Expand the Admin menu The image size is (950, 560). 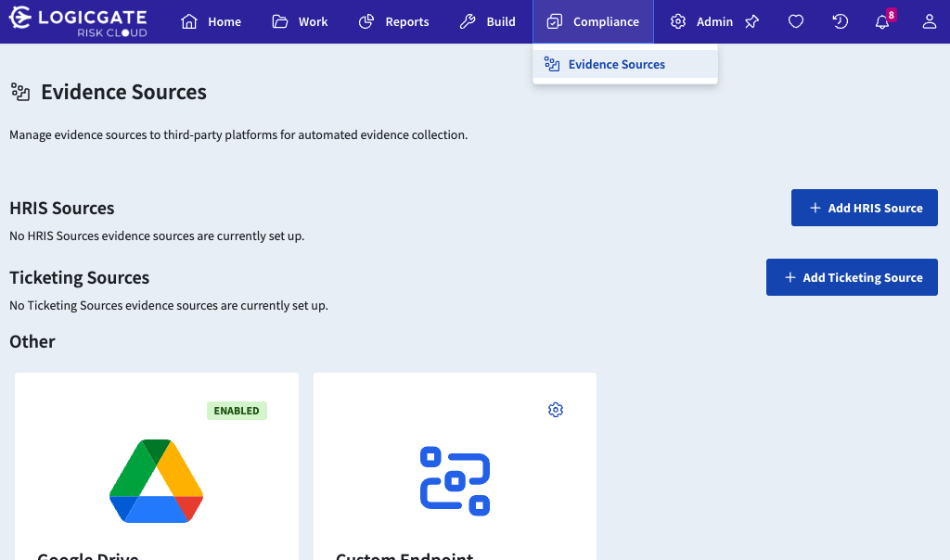pos(701,21)
